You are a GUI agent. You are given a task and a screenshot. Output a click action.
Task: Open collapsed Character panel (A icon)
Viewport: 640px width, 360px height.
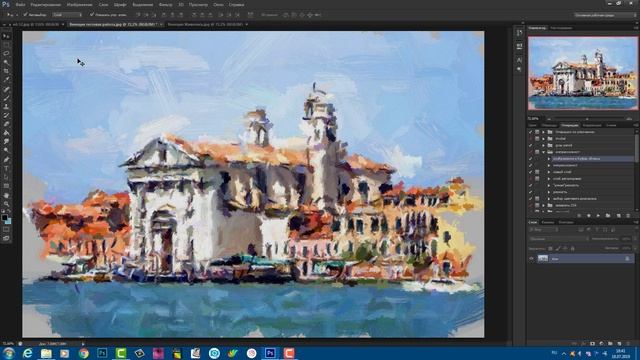(x=519, y=60)
